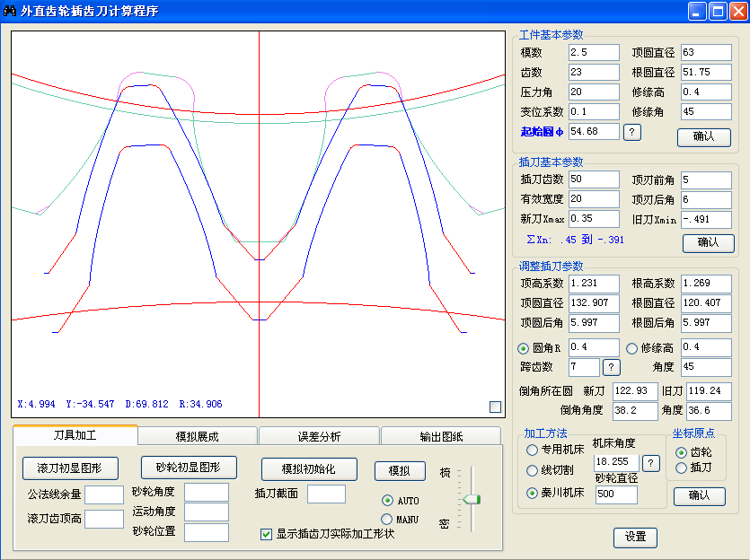Screen dimensions: 750x560
Task: Click cutter 顶圆直径 field showing 132.907
Action: point(594,303)
